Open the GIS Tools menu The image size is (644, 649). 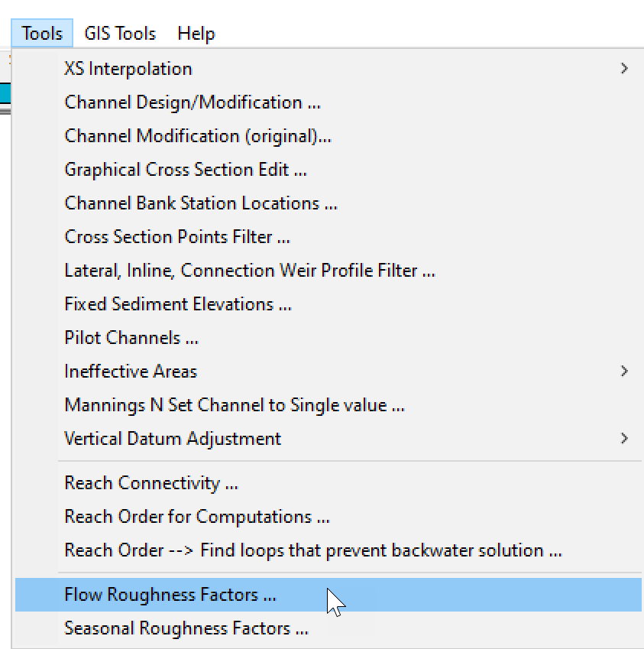click(120, 34)
